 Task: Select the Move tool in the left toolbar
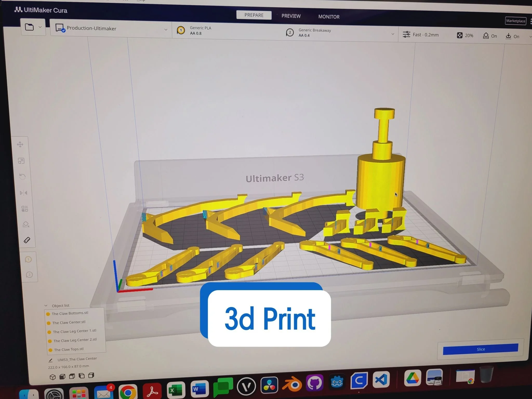coord(20,144)
